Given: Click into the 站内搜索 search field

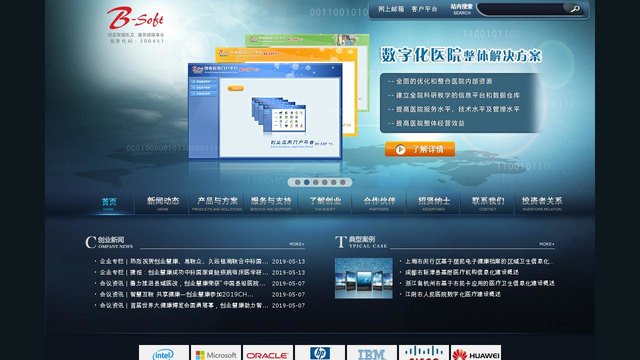Looking at the screenshot, I should tap(524, 9).
